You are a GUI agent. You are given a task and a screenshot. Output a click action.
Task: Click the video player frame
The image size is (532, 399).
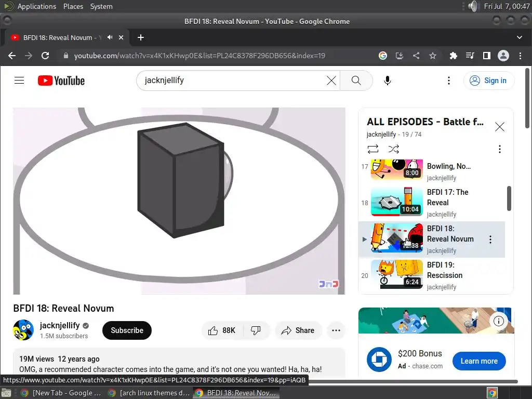(179, 201)
